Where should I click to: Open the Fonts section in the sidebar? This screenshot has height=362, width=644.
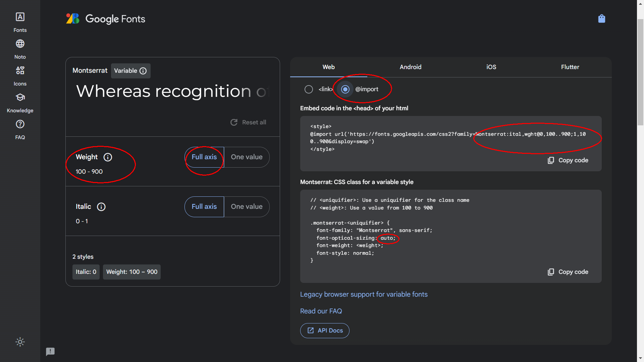click(20, 22)
